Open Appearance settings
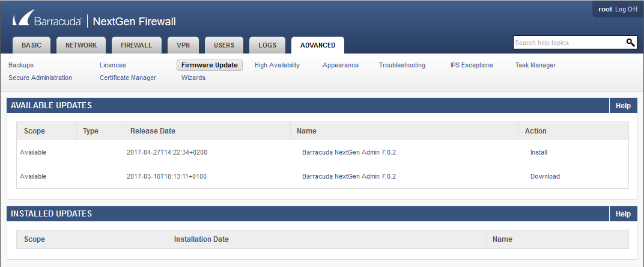 [x=341, y=65]
